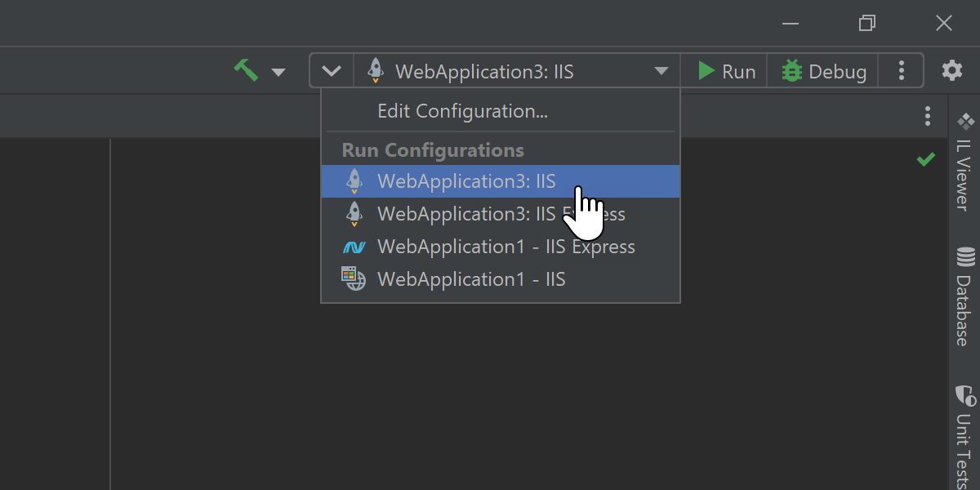Open the WebApplication3: IIS configuration dropdown
Image resolution: width=980 pixels, height=490 pixels.
tap(517, 71)
